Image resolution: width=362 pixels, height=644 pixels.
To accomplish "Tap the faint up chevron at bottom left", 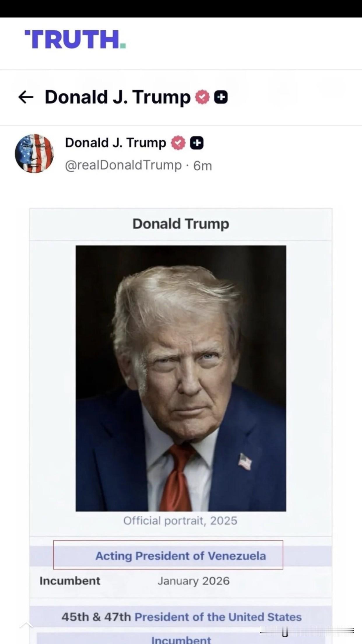I will click(x=26, y=624).
